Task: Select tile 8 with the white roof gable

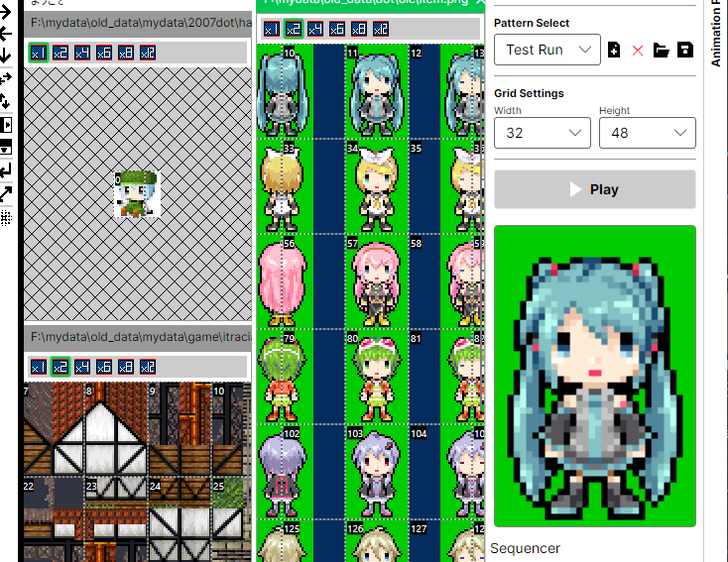Action: pos(116,429)
